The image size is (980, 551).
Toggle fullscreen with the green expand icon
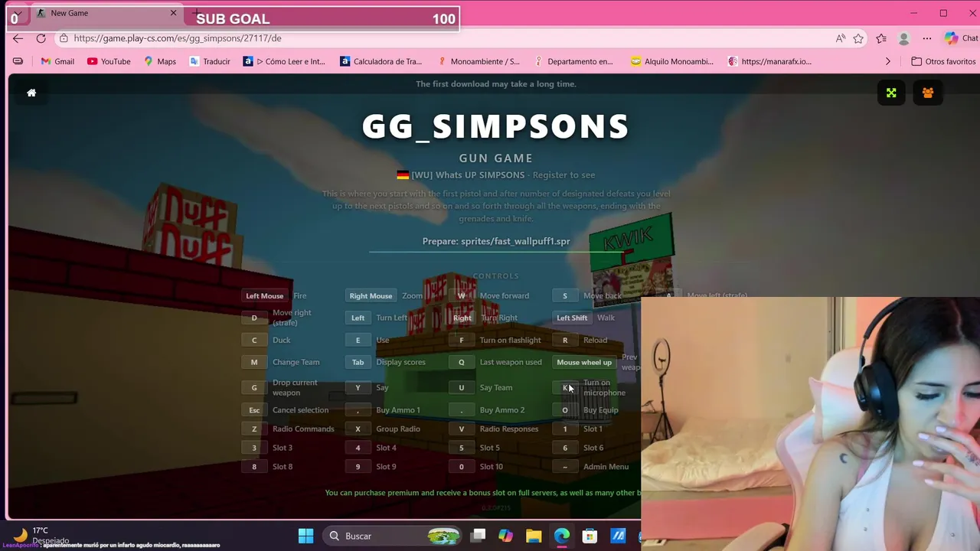891,93
